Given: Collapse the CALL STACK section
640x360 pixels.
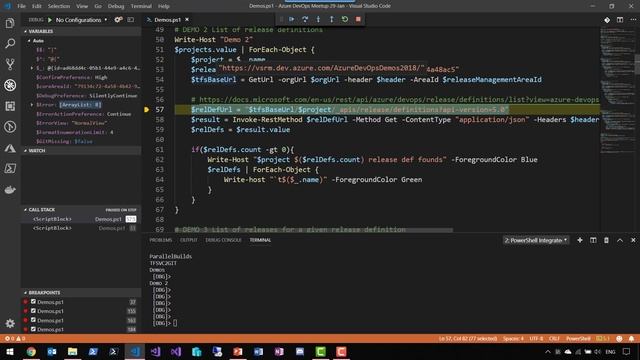Looking at the screenshot, I should (x=81, y=209).
